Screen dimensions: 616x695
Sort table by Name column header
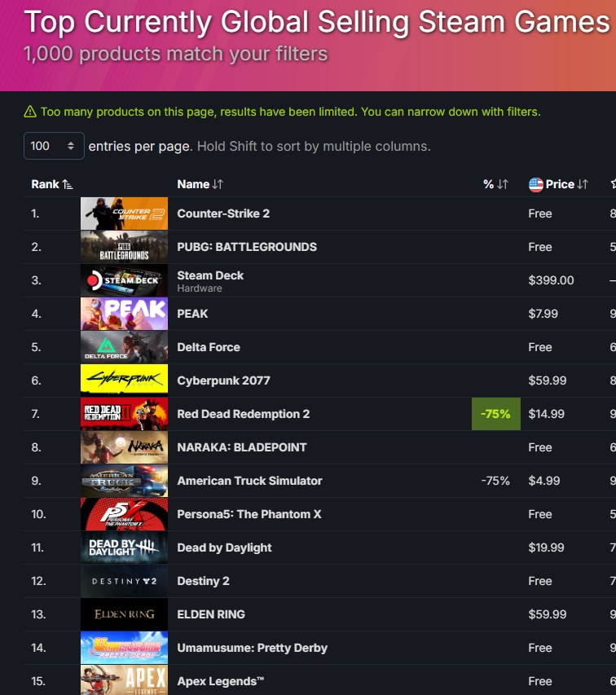(200, 184)
